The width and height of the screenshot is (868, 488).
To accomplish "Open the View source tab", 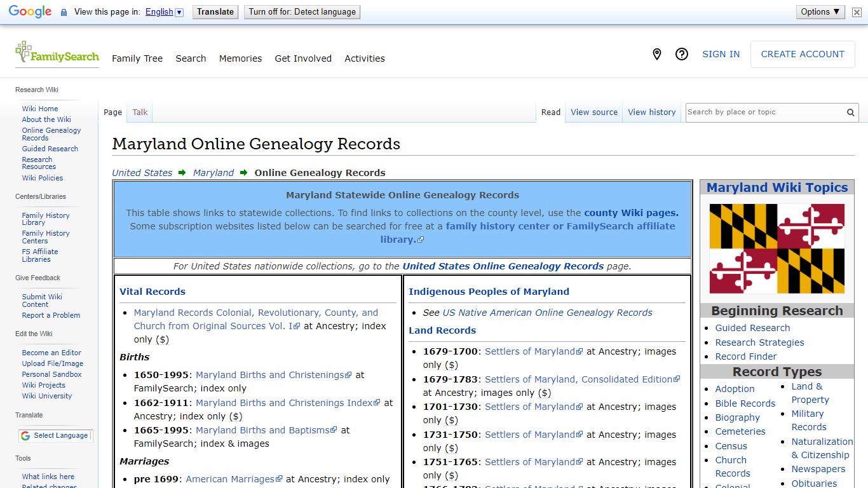I will click(594, 112).
